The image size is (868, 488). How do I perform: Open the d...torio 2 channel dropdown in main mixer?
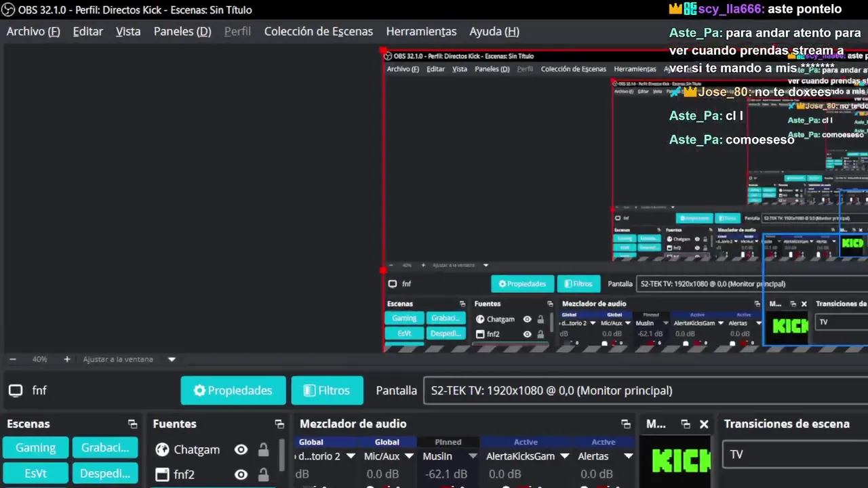pos(351,456)
